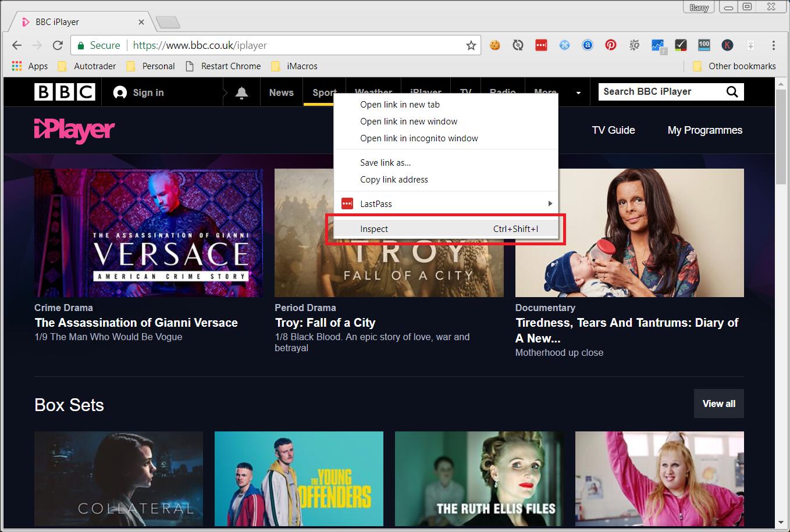Click the blue command-symbol extension icon

(564, 45)
